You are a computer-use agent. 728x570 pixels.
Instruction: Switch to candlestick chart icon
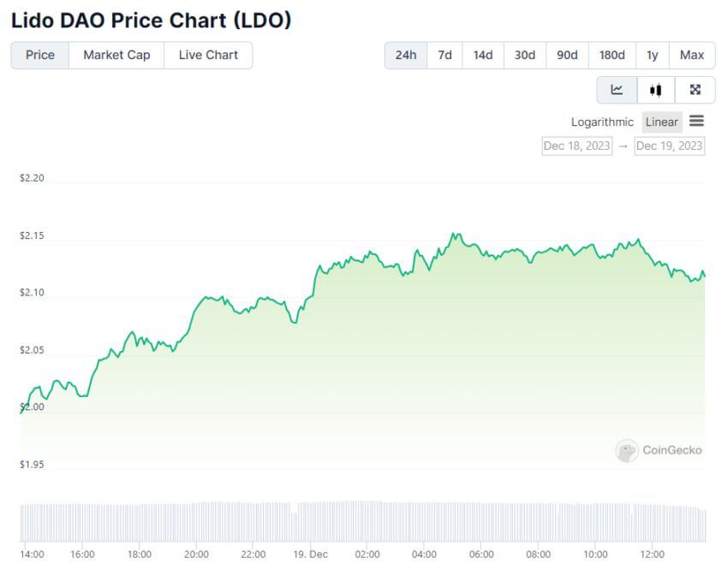tap(656, 90)
